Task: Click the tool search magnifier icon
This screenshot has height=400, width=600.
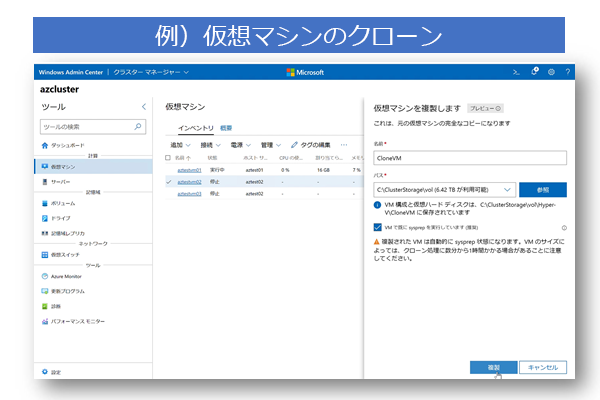Action: click(138, 126)
